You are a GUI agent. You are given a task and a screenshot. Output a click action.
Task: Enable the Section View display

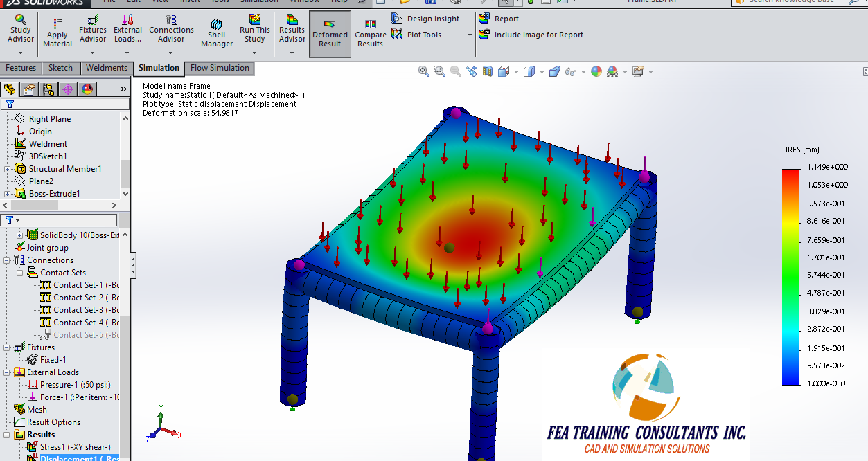[x=488, y=71]
